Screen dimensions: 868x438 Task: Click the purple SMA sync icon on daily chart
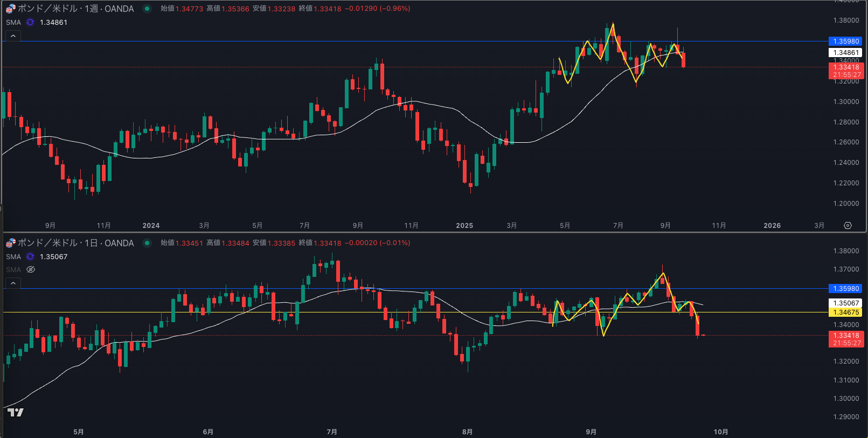click(30, 256)
